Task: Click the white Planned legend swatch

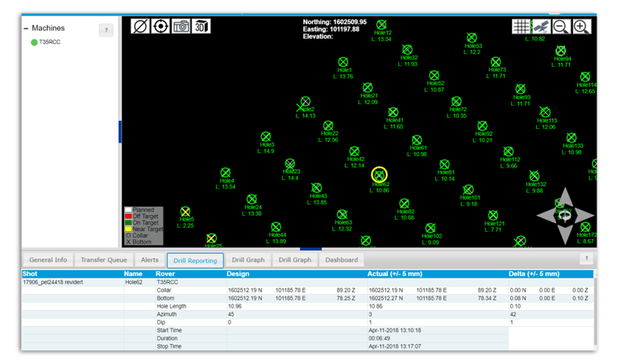Action: point(128,210)
